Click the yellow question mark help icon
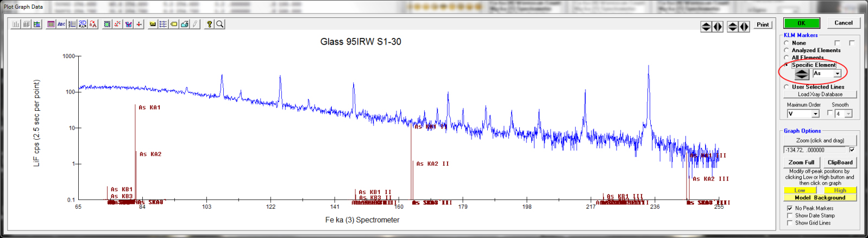Viewport: 868px width, 238px height. point(209,24)
